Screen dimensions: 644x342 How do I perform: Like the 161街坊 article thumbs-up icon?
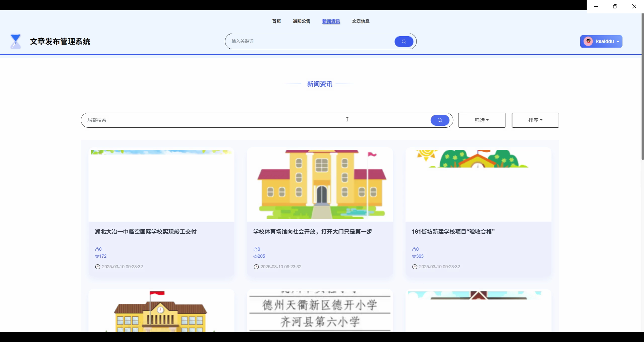tap(414, 249)
